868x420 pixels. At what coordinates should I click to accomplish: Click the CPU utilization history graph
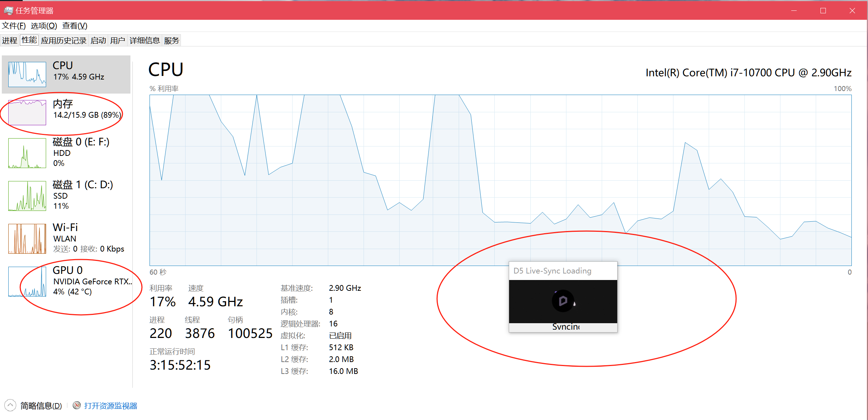(500, 180)
